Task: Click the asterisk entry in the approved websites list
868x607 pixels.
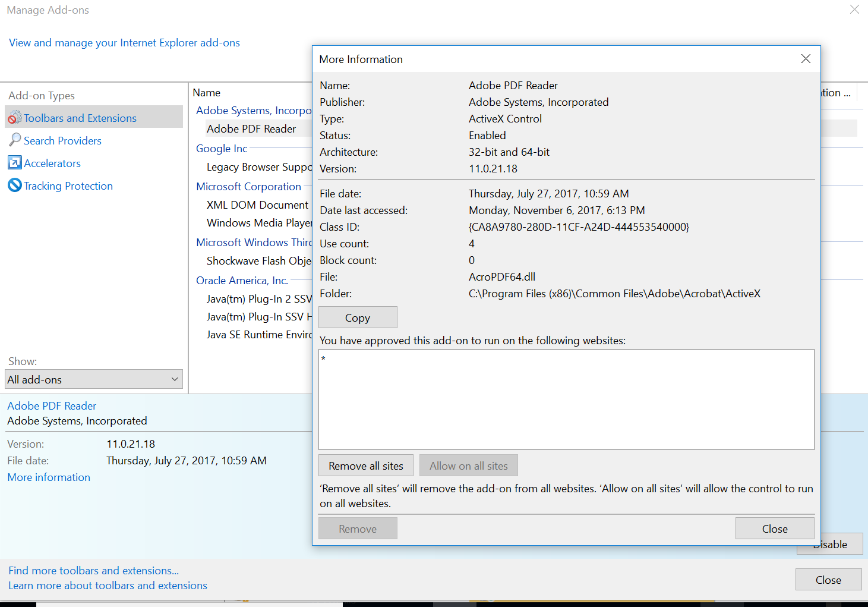Action: point(323,358)
